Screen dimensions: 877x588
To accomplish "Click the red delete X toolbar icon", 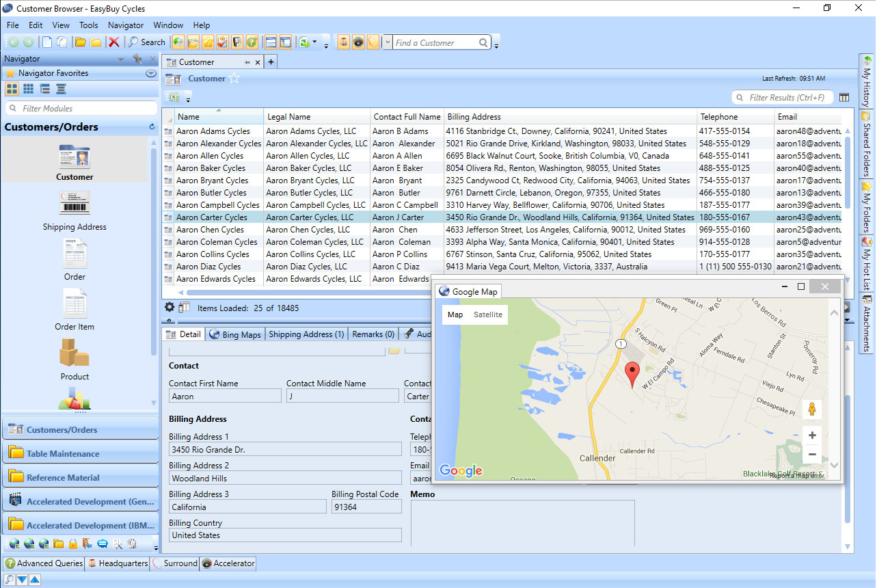I will 114,42.
